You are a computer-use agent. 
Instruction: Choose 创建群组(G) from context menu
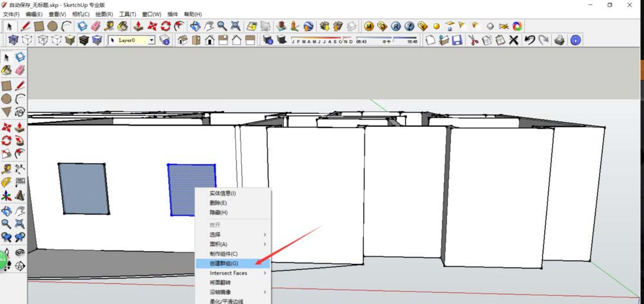(223, 263)
